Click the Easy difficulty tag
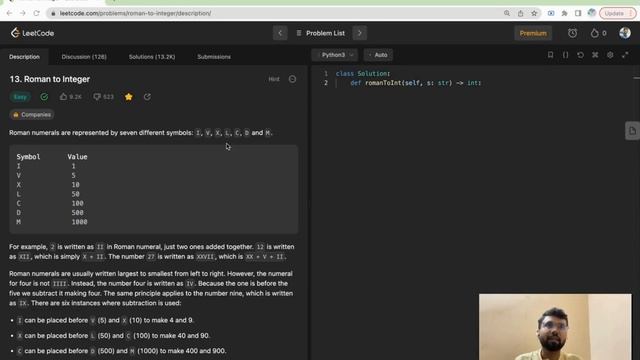Image resolution: width=640 pixels, height=360 pixels. (x=20, y=97)
